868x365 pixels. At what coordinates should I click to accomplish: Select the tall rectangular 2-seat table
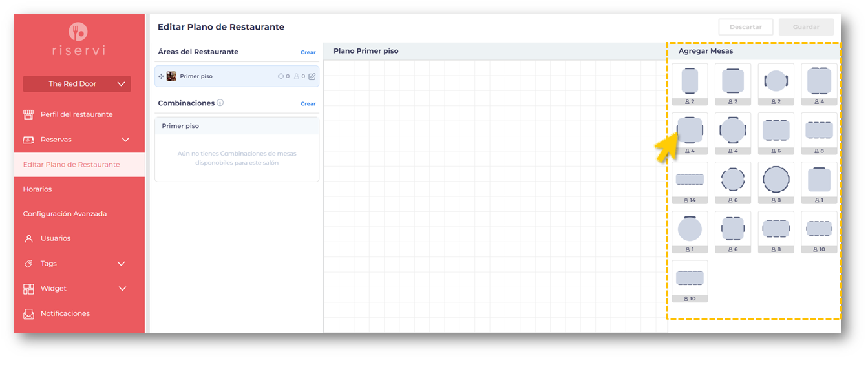pos(690,84)
